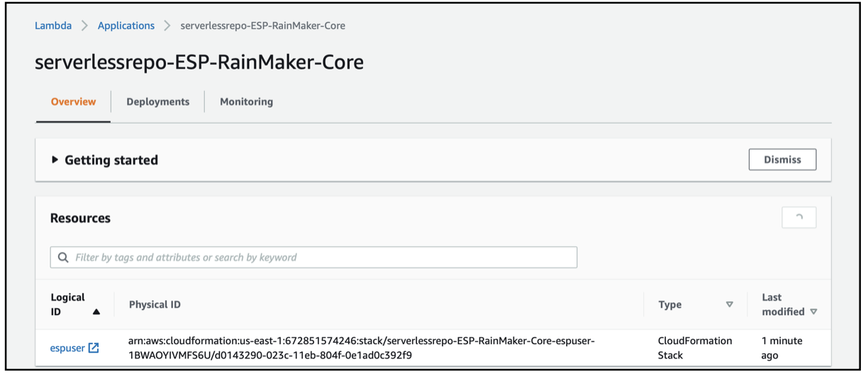Click the CloudFormation Stack type cell
The height and width of the screenshot is (379, 868).
pyautogui.click(x=694, y=348)
